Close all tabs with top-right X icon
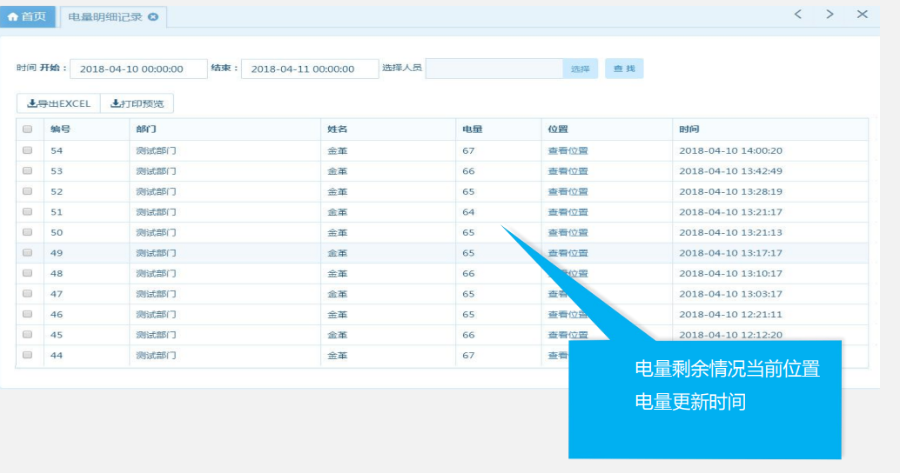This screenshot has width=900, height=473. point(862,14)
